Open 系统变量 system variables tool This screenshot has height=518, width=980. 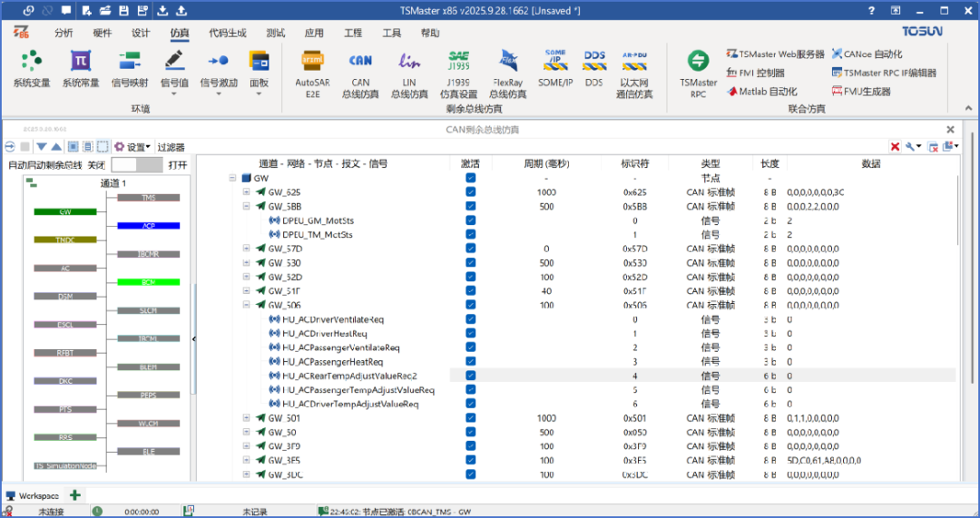tap(31, 70)
